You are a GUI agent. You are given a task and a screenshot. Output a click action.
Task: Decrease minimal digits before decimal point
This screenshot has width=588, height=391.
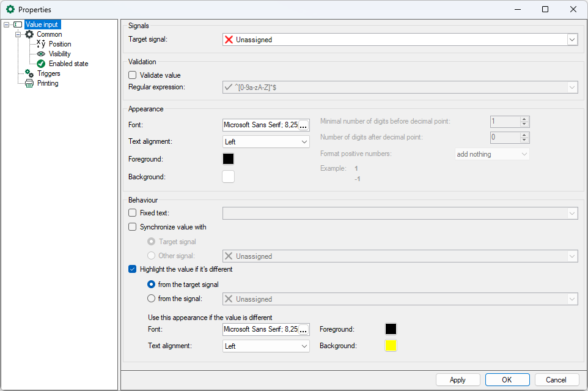[x=524, y=124]
